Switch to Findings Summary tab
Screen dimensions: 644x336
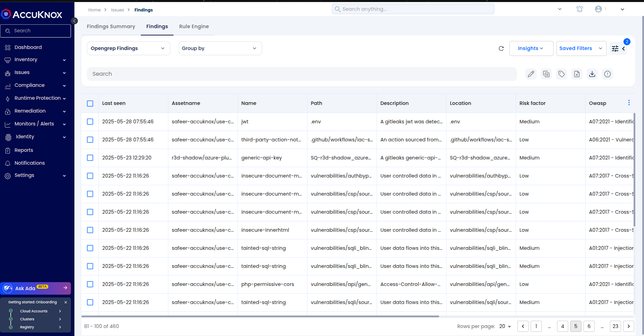click(111, 26)
